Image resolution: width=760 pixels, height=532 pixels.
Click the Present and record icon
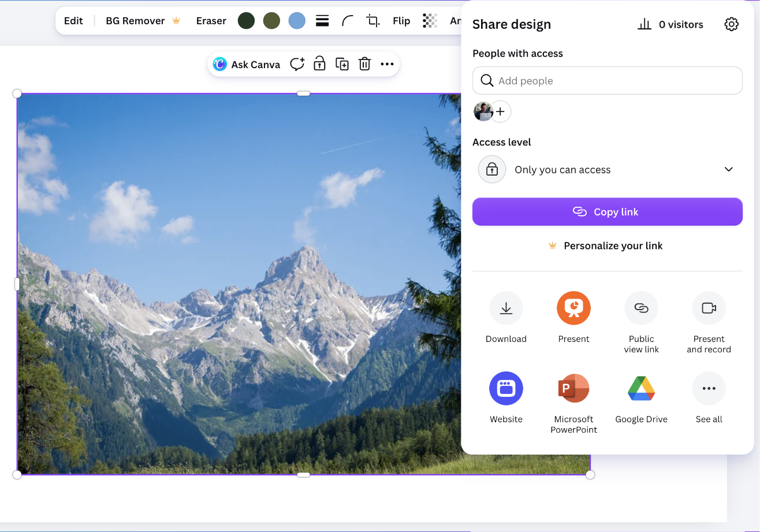(709, 308)
